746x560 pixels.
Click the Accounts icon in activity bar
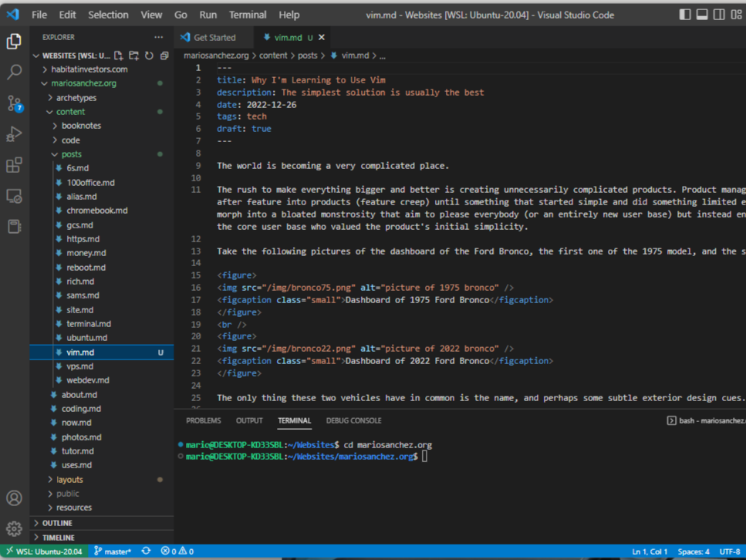coord(14,498)
